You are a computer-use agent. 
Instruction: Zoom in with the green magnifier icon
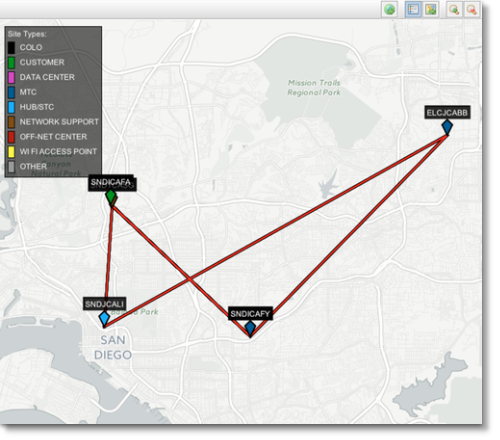tap(454, 9)
